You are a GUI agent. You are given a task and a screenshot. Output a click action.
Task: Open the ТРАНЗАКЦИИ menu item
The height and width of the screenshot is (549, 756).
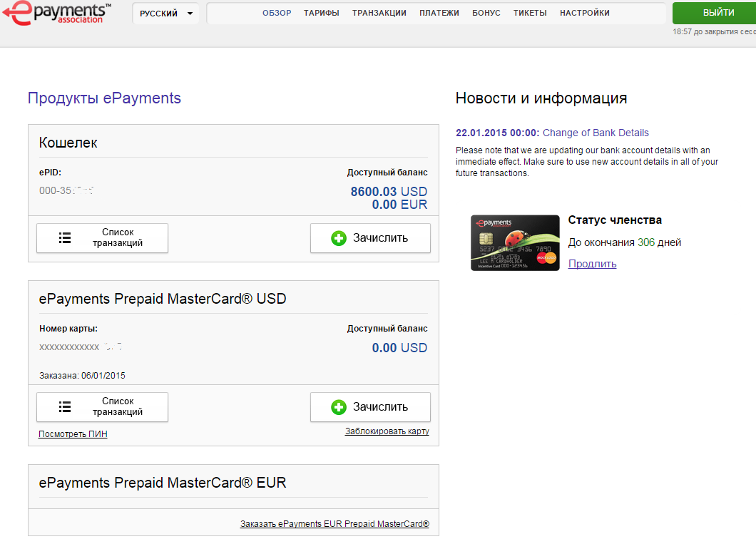coord(379,13)
